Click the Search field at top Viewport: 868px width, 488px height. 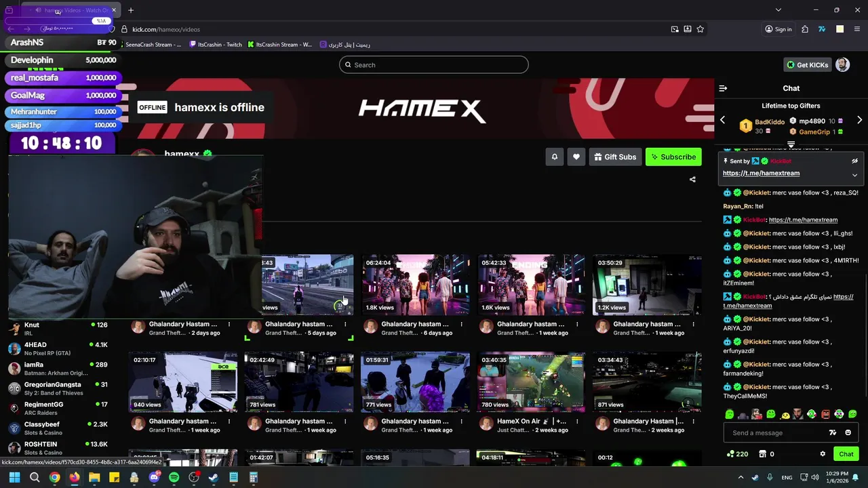(434, 65)
